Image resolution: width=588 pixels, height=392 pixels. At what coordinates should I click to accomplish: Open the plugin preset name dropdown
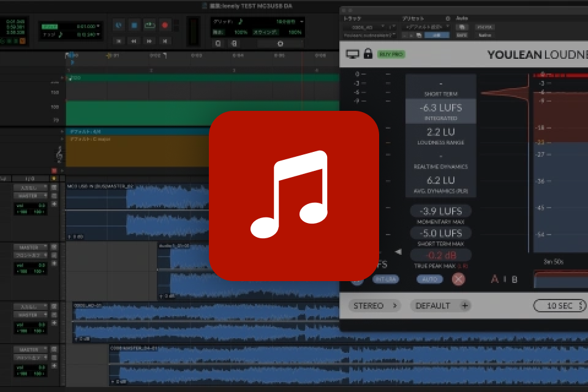(x=426, y=27)
